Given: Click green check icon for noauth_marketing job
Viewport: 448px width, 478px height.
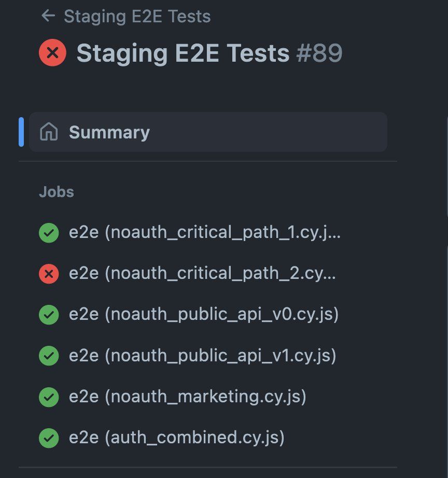Looking at the screenshot, I should click(49, 397).
